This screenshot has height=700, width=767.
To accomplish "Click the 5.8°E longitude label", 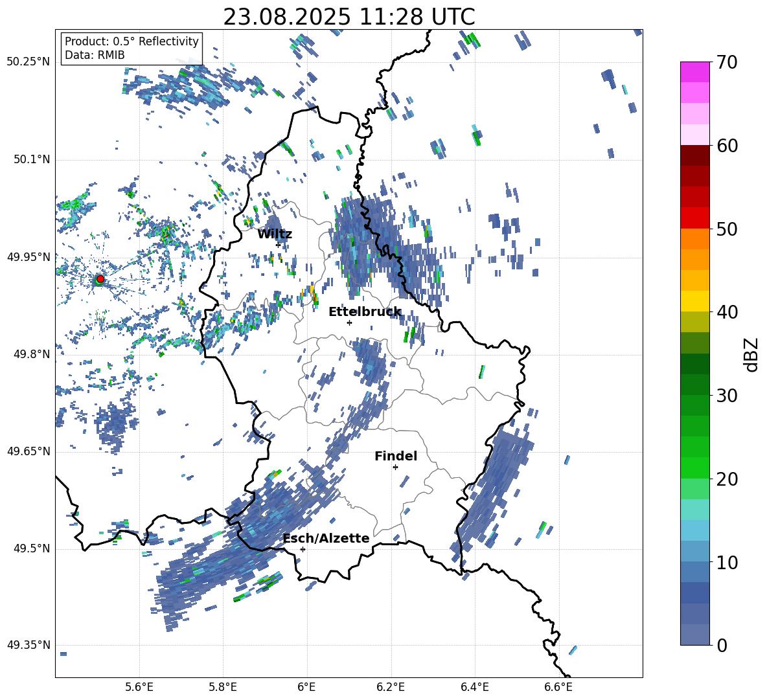I will click(x=223, y=687).
